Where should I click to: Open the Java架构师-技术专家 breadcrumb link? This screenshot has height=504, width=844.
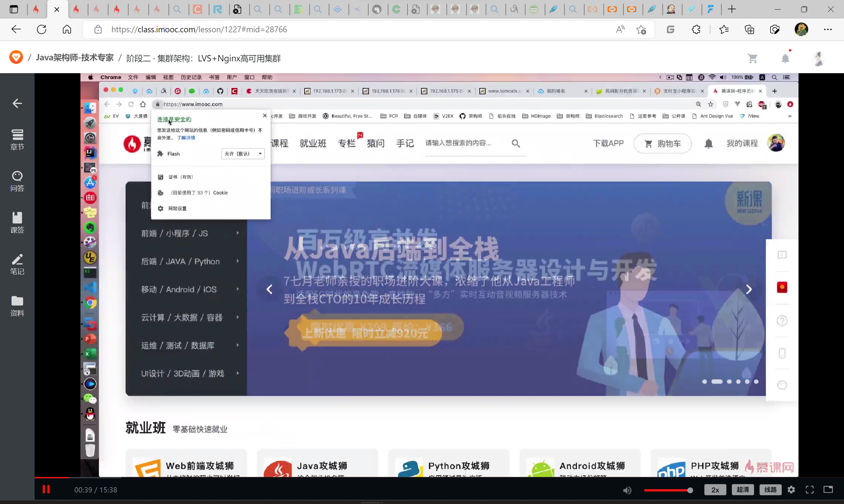pyautogui.click(x=75, y=58)
